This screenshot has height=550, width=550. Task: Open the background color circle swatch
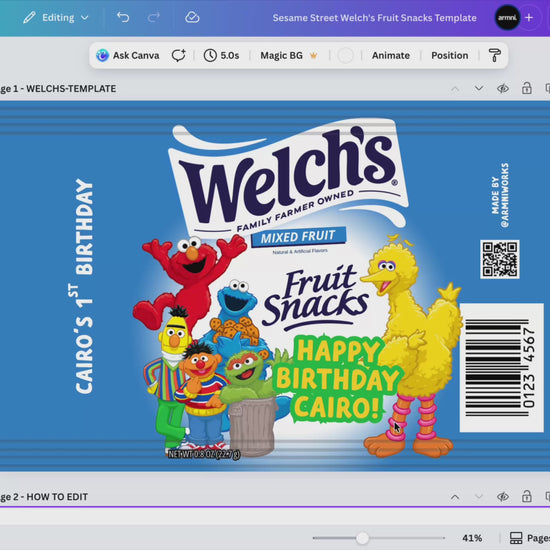coord(345,55)
